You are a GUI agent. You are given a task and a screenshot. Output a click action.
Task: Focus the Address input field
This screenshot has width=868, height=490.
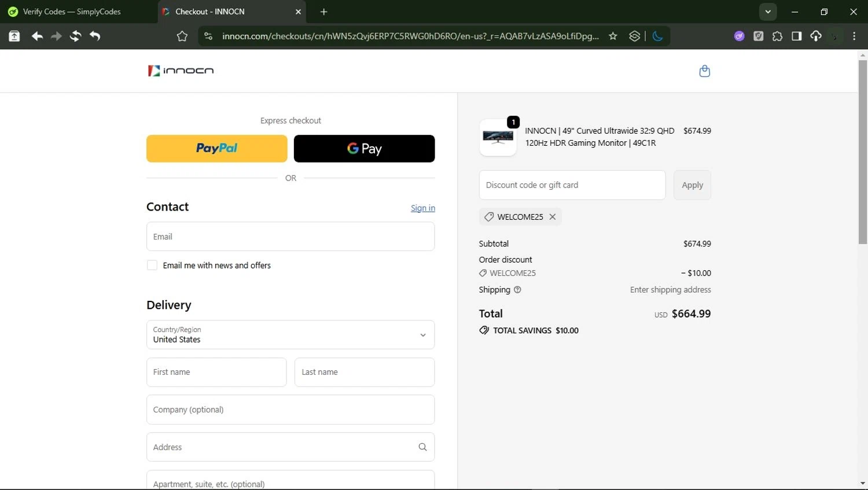pyautogui.click(x=290, y=447)
